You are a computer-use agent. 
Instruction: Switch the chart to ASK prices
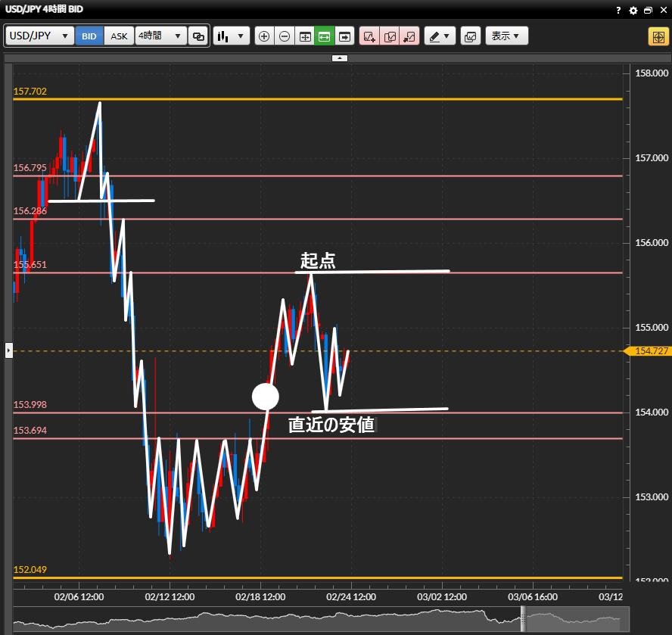tap(119, 36)
